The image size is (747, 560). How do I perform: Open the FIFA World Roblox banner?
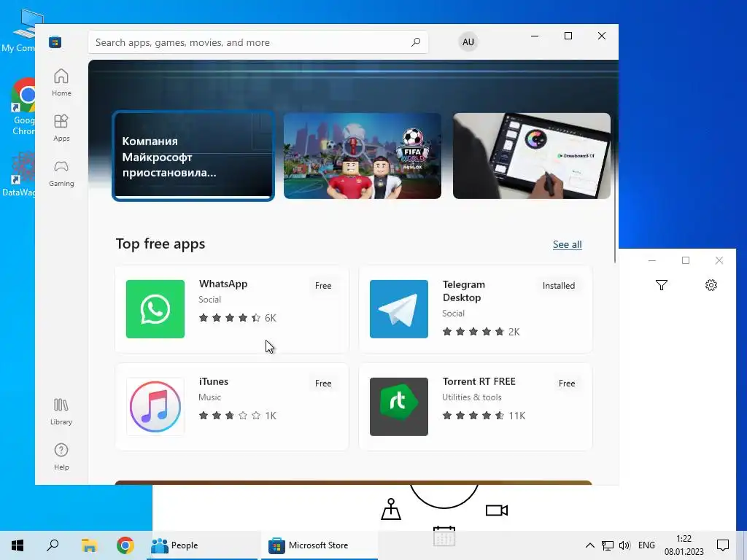pos(362,156)
